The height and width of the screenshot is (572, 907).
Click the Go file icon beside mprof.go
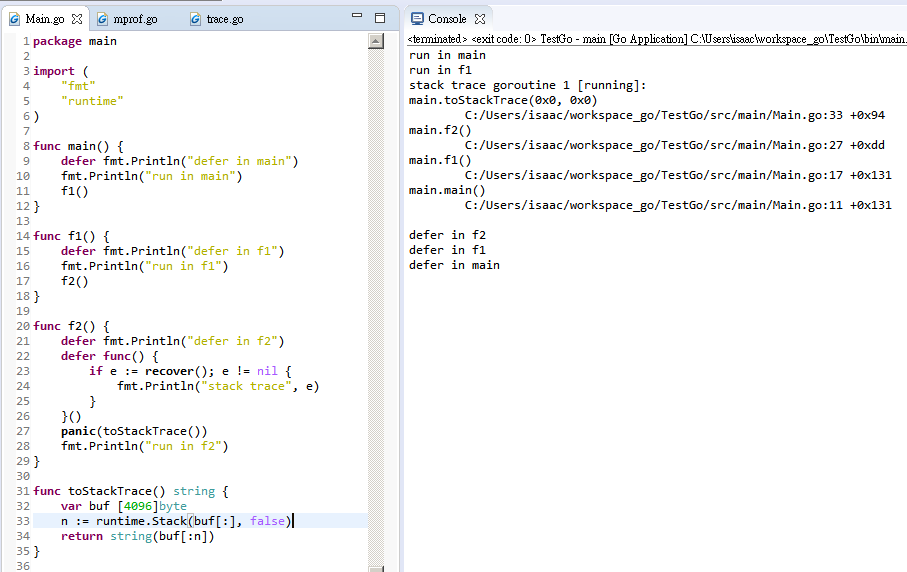pos(102,19)
